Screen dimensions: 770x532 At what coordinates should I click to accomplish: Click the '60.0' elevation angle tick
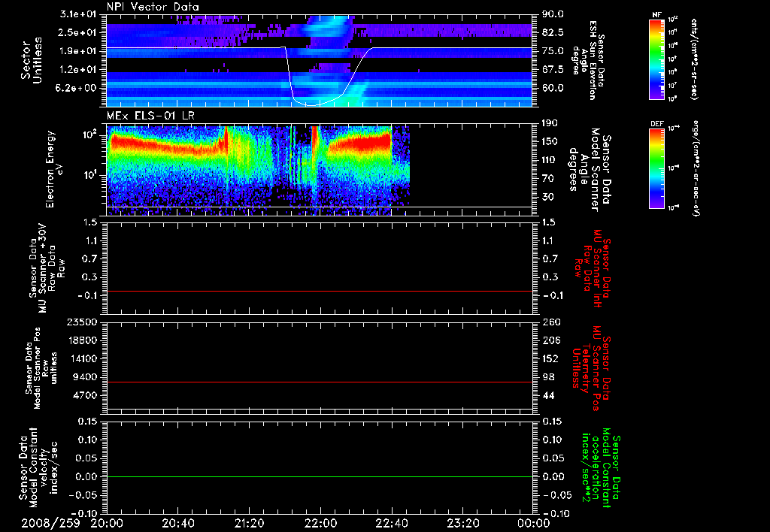pos(553,88)
